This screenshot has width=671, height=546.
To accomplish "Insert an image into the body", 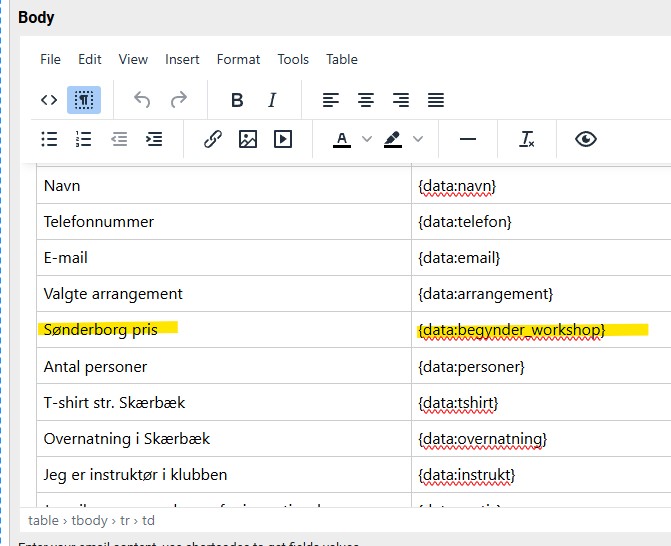I will tap(248, 140).
